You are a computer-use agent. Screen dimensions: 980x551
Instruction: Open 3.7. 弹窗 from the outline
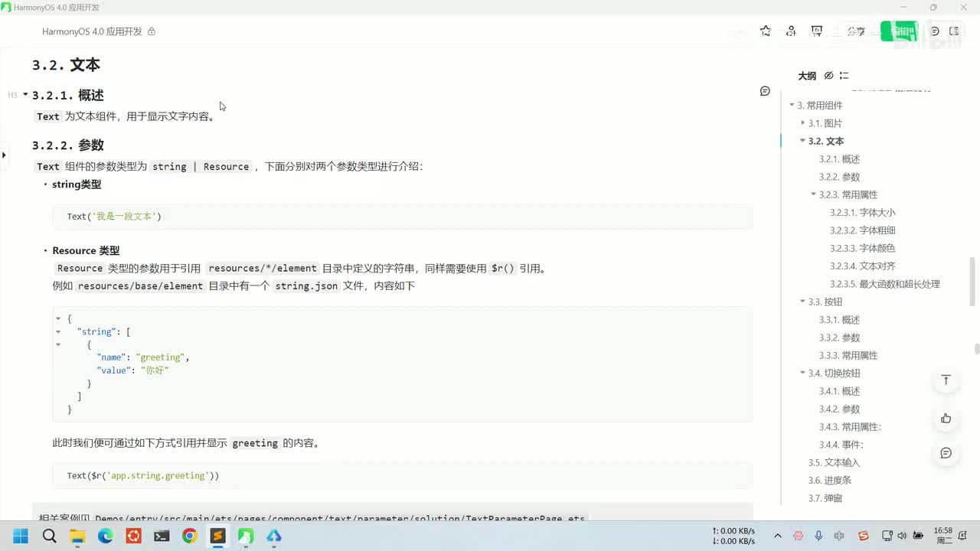[825, 498]
